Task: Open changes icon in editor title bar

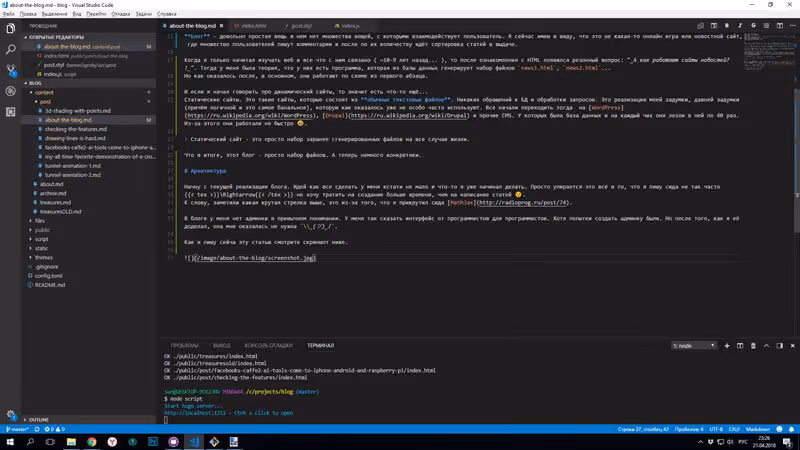Action: point(701,26)
